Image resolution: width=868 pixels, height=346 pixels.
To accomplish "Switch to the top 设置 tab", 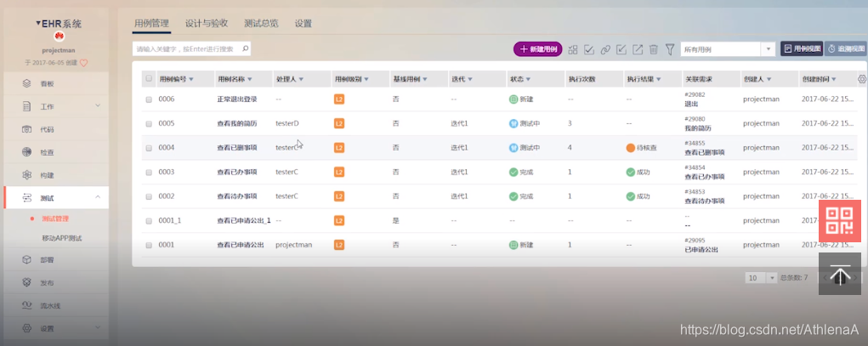I will [x=304, y=23].
